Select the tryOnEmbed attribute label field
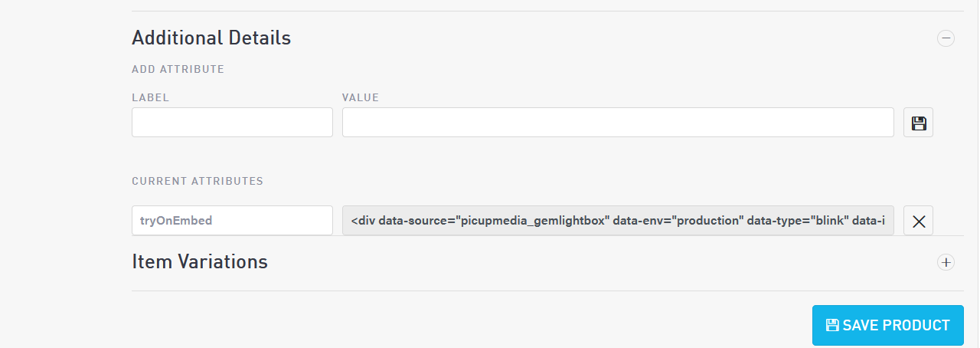The width and height of the screenshot is (980, 348). (x=232, y=221)
